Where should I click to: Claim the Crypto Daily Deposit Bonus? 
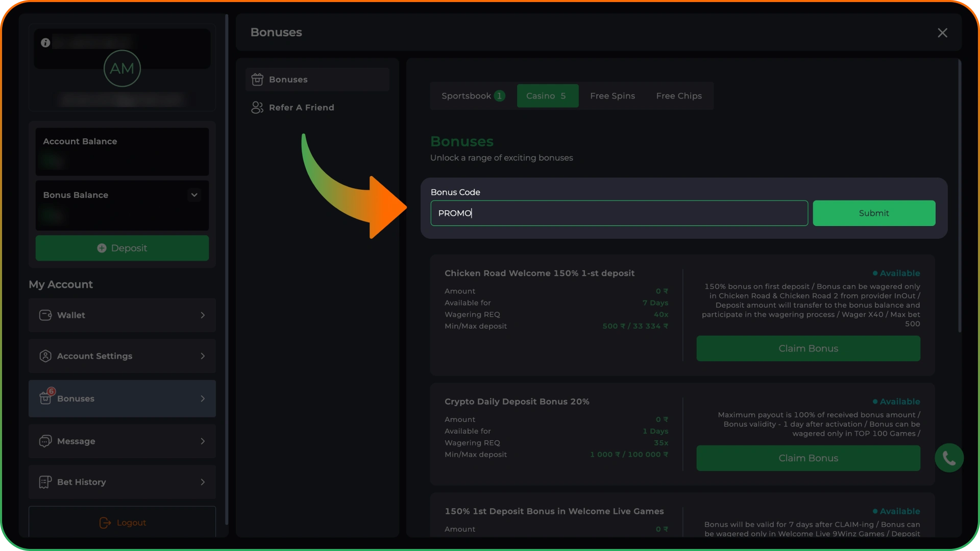point(808,458)
